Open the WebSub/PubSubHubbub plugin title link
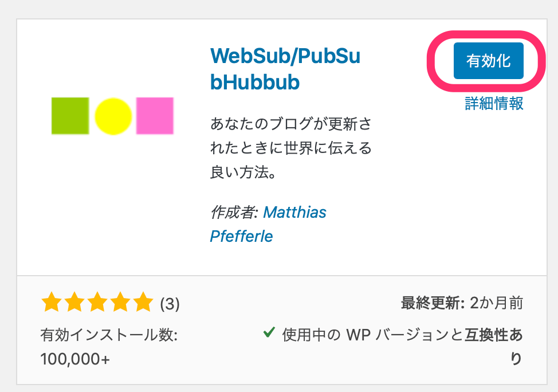Viewport: 558px width, 392px height. [285, 69]
